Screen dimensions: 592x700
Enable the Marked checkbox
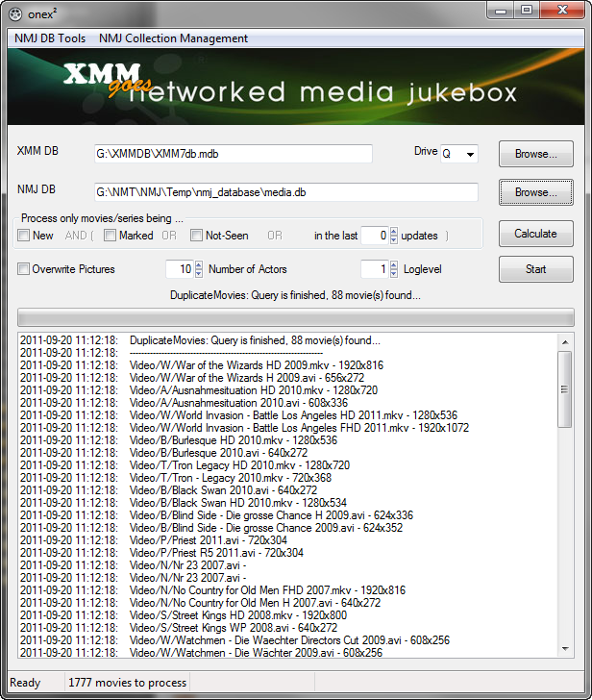tap(110, 236)
